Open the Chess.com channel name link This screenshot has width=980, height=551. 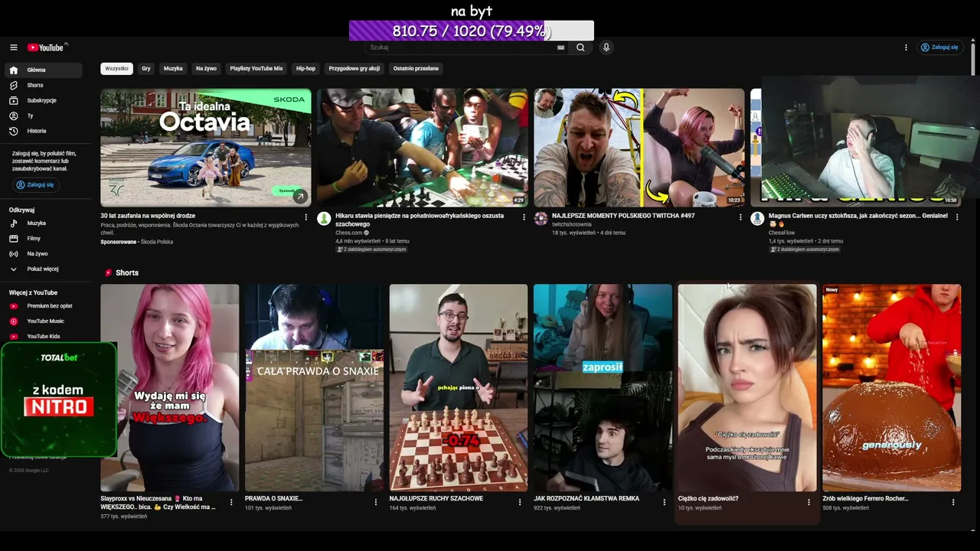(349, 233)
